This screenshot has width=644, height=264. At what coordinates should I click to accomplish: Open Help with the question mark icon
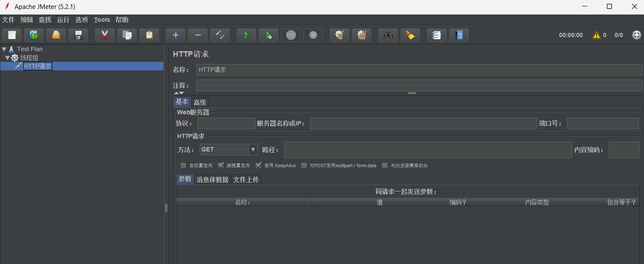click(x=459, y=35)
